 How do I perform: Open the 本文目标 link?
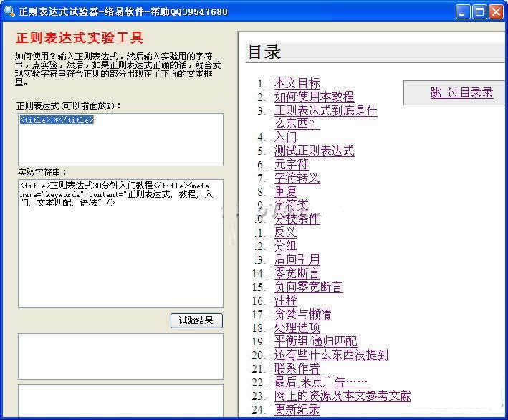[297, 83]
